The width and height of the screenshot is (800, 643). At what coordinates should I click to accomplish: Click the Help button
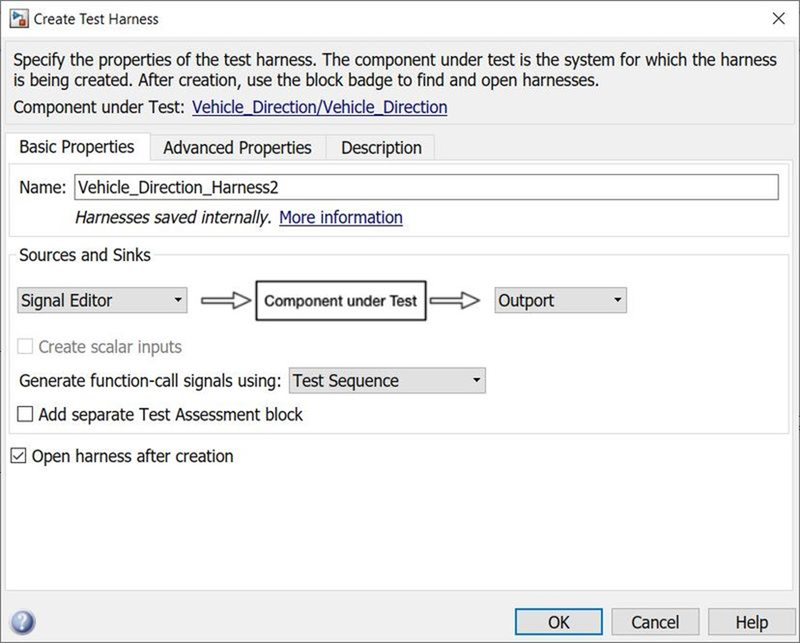(x=752, y=622)
